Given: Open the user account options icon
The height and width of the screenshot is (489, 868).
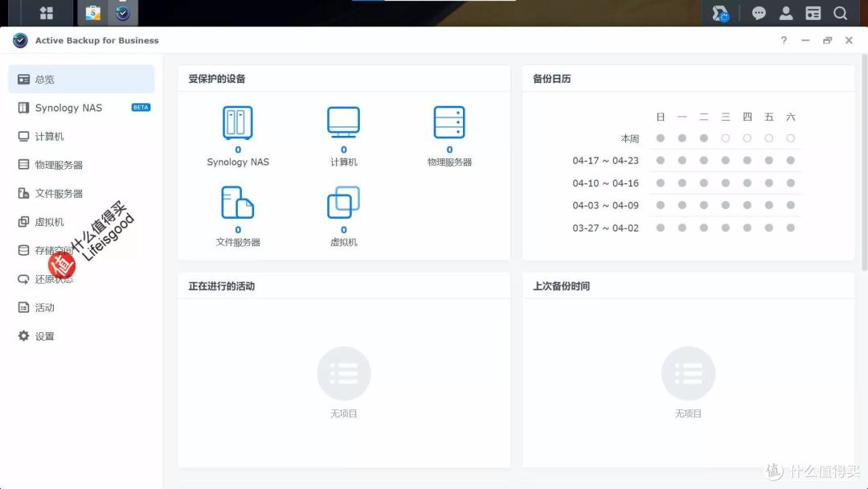Looking at the screenshot, I should [786, 14].
